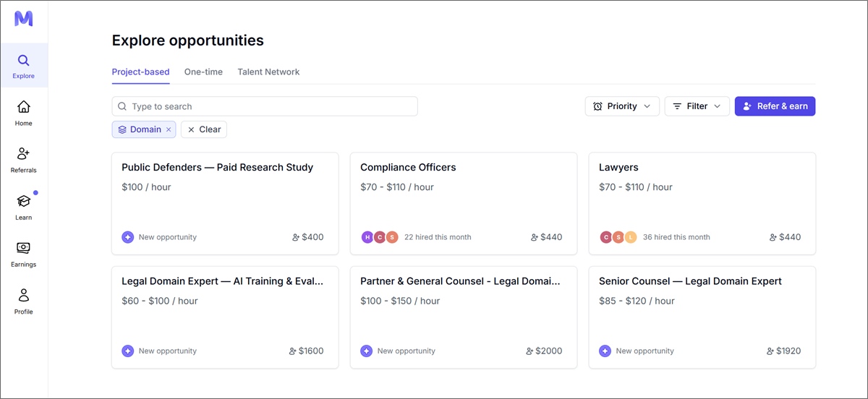The image size is (868, 399).
Task: Open Senior Counsel — Legal Domain Expert listing
Action: pyautogui.click(x=702, y=317)
